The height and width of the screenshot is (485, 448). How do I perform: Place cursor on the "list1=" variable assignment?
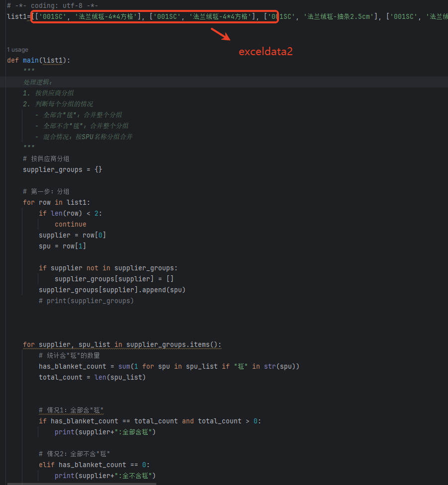(x=18, y=16)
